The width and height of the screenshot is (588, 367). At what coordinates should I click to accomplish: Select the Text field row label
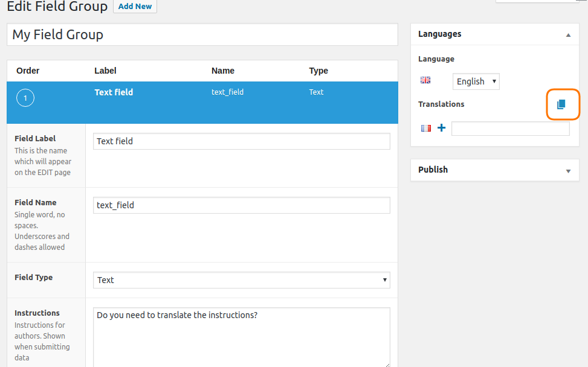(x=114, y=92)
